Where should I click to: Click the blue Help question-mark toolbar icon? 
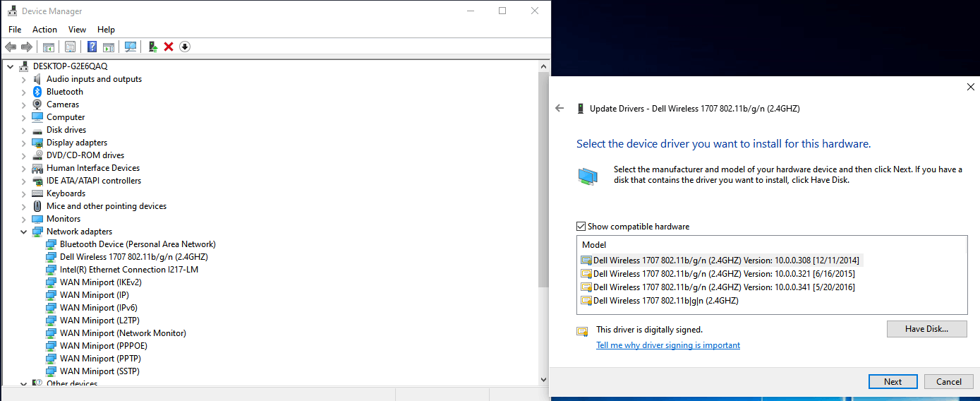pyautogui.click(x=92, y=47)
